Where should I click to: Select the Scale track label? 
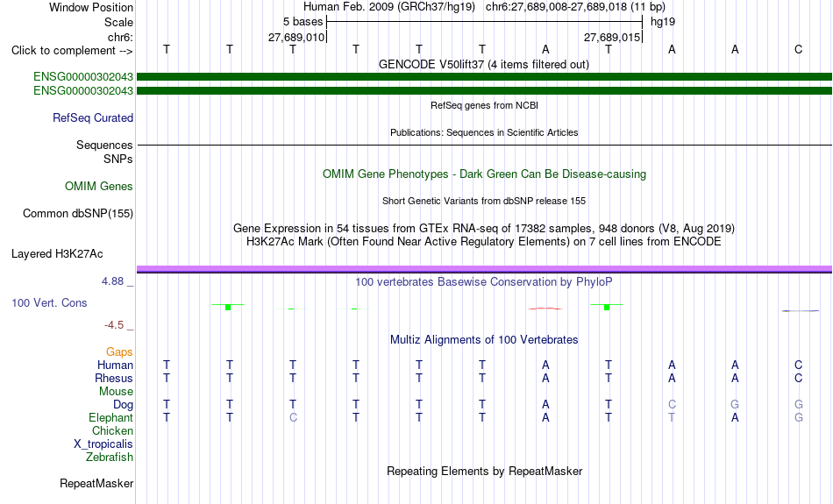pos(118,22)
